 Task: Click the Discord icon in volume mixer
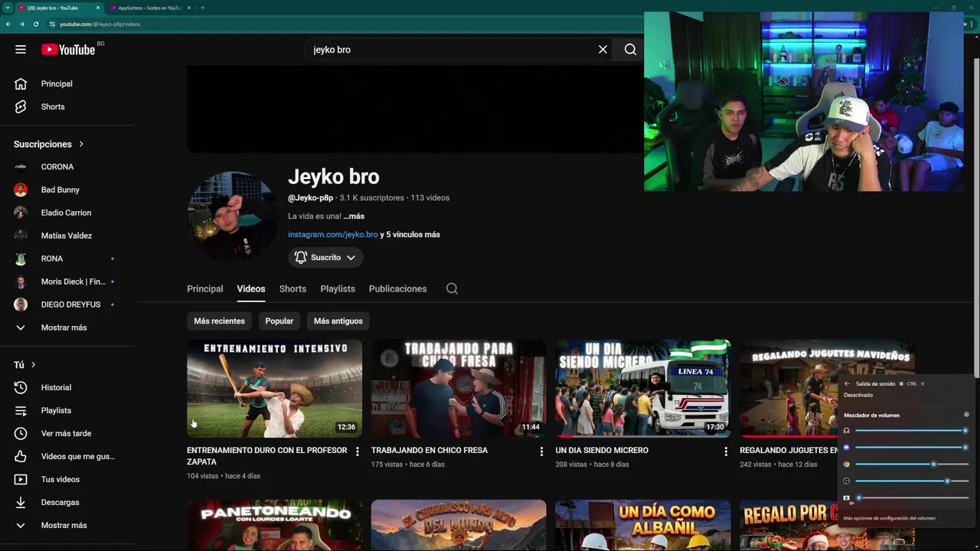click(846, 447)
